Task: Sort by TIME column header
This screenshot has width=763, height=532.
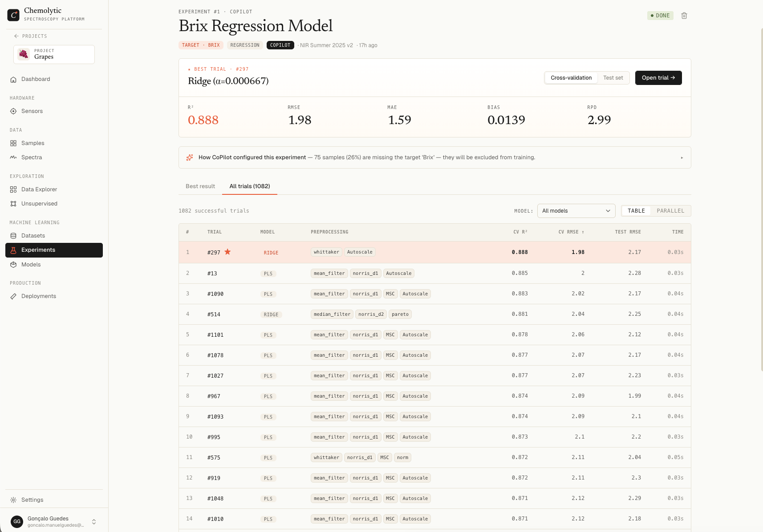Action: 678,232
